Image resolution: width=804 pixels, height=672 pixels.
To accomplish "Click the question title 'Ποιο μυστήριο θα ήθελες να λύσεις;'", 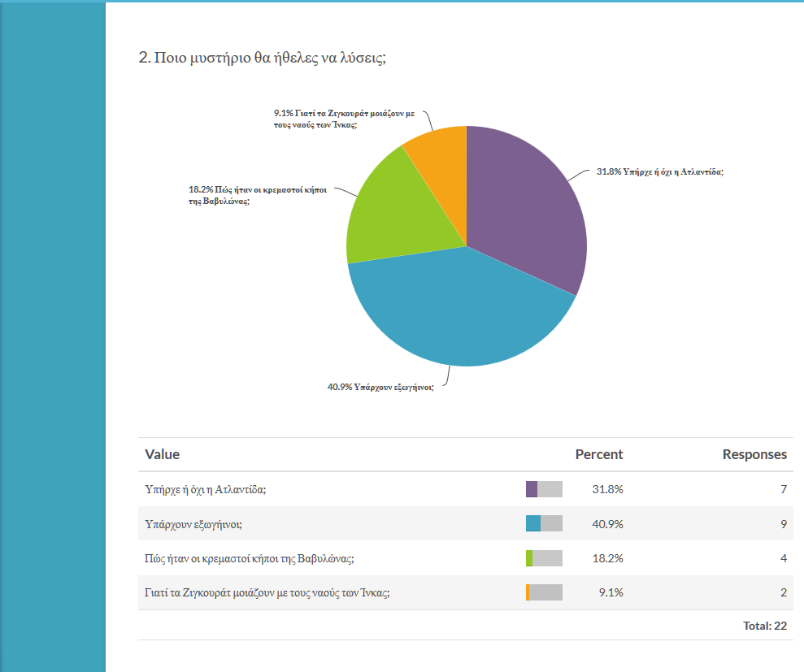I will (262, 58).
